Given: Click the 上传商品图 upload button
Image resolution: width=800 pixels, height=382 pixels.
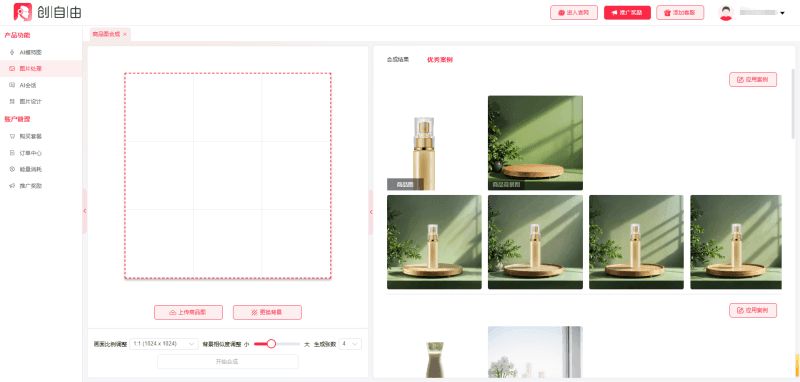Looking at the screenshot, I should coord(188,312).
